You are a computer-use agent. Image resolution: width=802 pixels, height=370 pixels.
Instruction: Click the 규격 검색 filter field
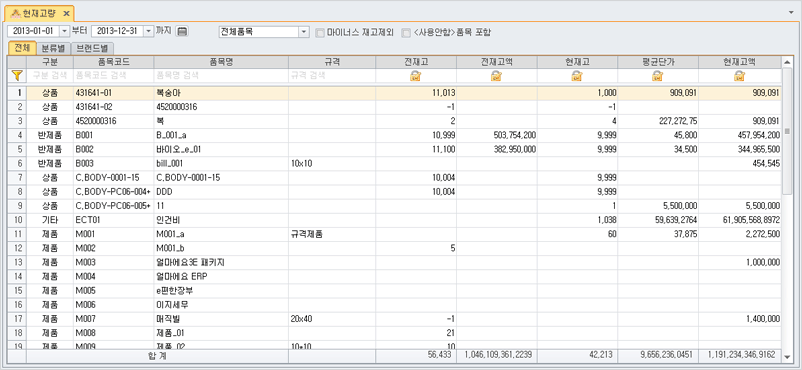(332, 76)
